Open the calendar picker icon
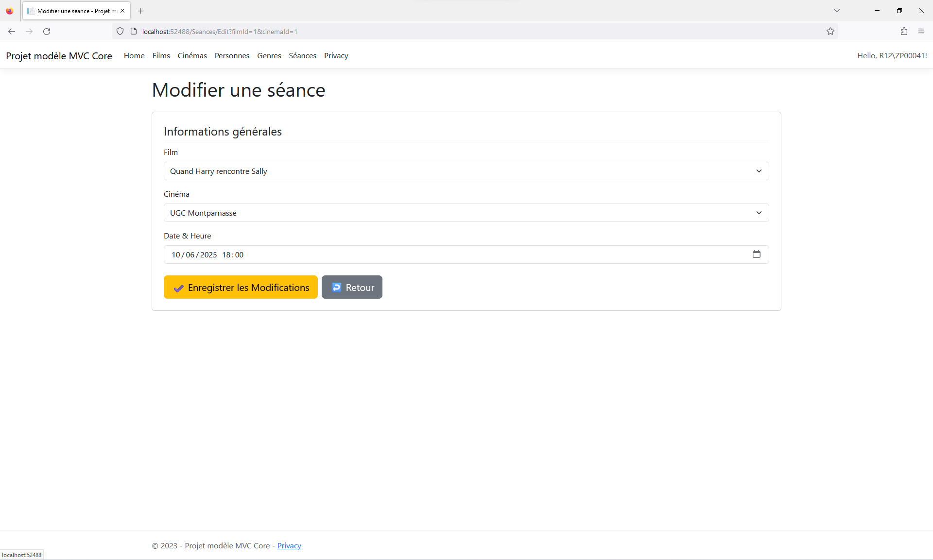Image resolution: width=933 pixels, height=560 pixels. pyautogui.click(x=756, y=255)
